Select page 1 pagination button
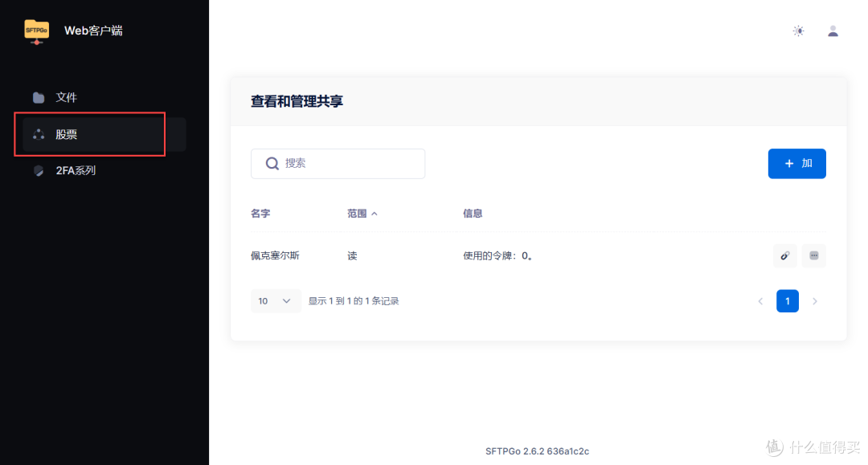Screen dimensions: 868x465 [787, 301]
